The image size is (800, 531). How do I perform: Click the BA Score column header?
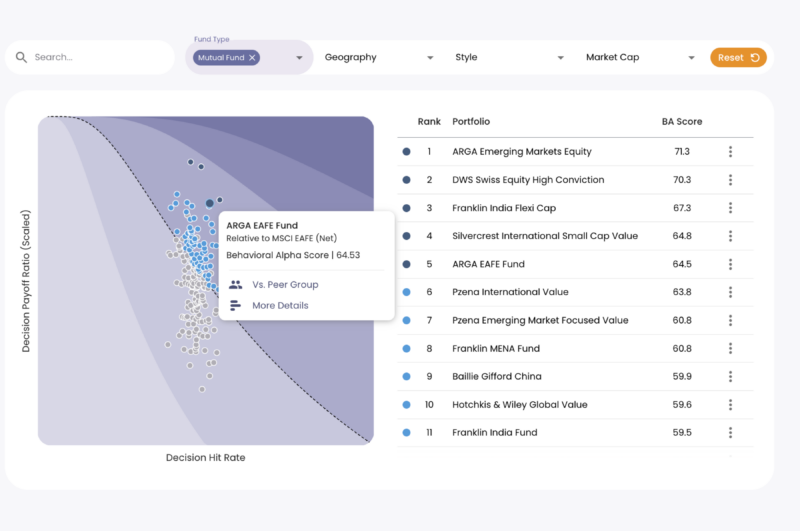(x=682, y=121)
